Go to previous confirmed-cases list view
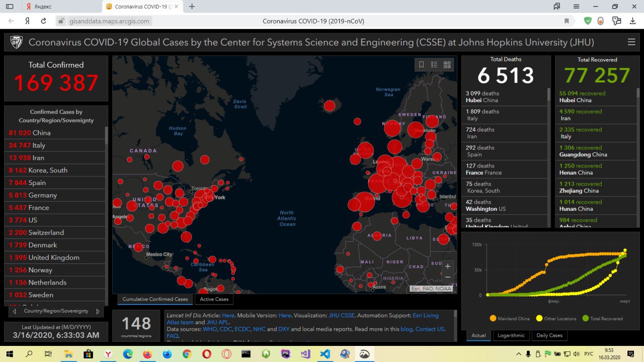This screenshot has height=362, width=644. (14, 312)
